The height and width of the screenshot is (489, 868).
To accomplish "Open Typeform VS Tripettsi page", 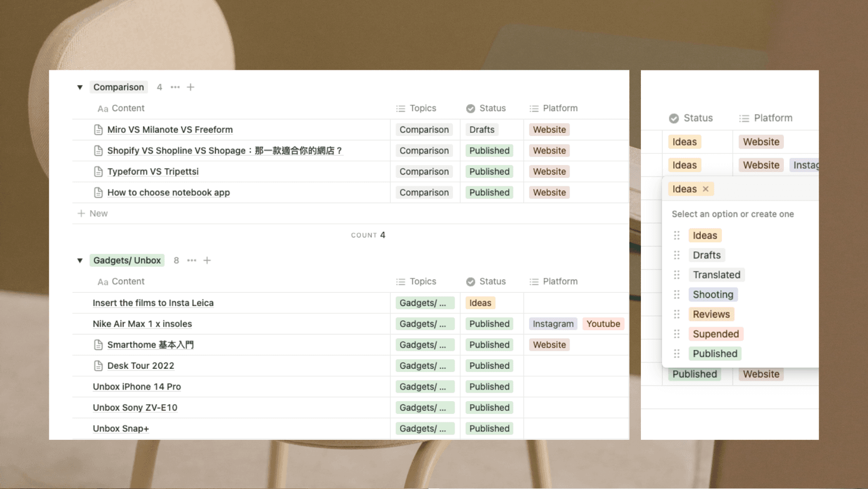I will [x=153, y=171].
